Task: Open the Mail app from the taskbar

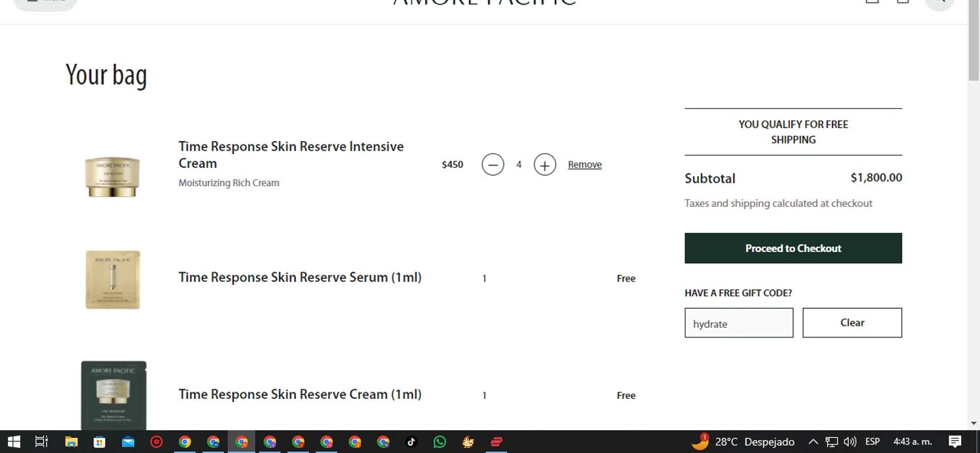Action: tap(128, 442)
